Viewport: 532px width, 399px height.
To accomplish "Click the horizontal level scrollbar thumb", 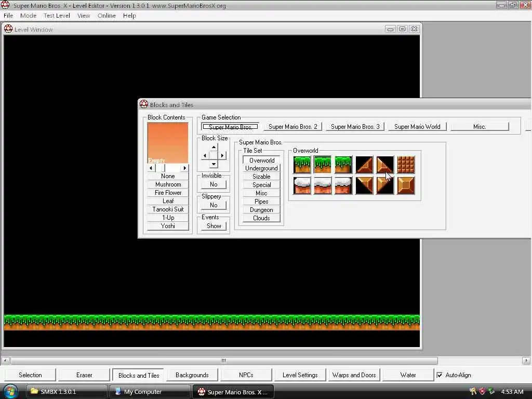I will pyautogui.click(x=223, y=361).
